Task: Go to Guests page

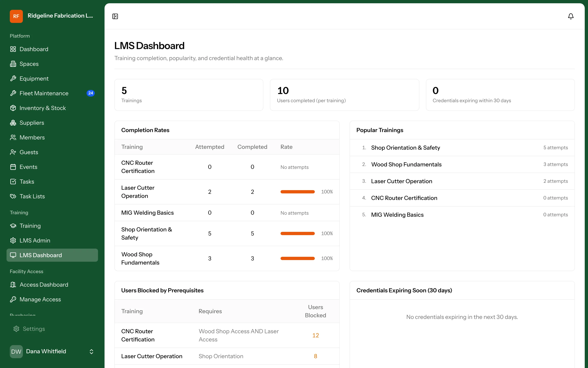Action: (x=52, y=152)
